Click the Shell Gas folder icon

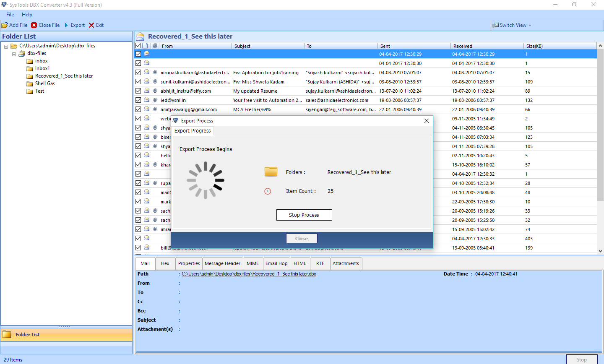click(x=30, y=84)
